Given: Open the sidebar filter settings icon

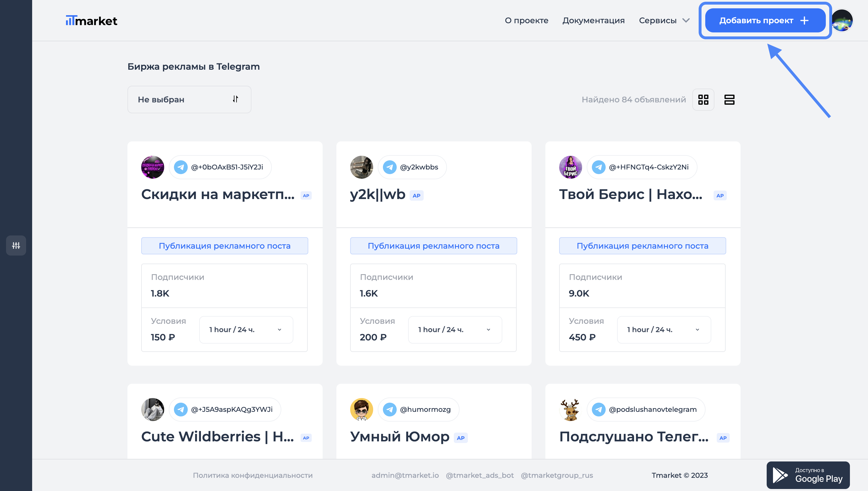Looking at the screenshot, I should click(16, 245).
